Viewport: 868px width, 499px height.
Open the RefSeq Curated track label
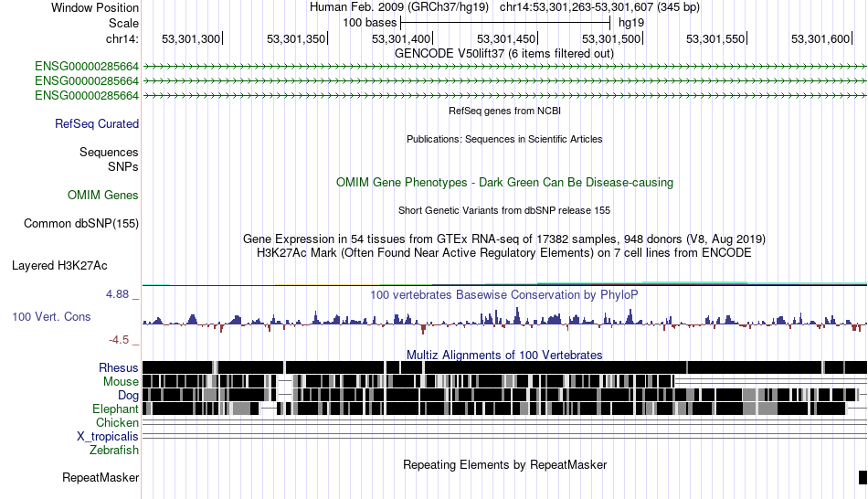[x=96, y=124]
